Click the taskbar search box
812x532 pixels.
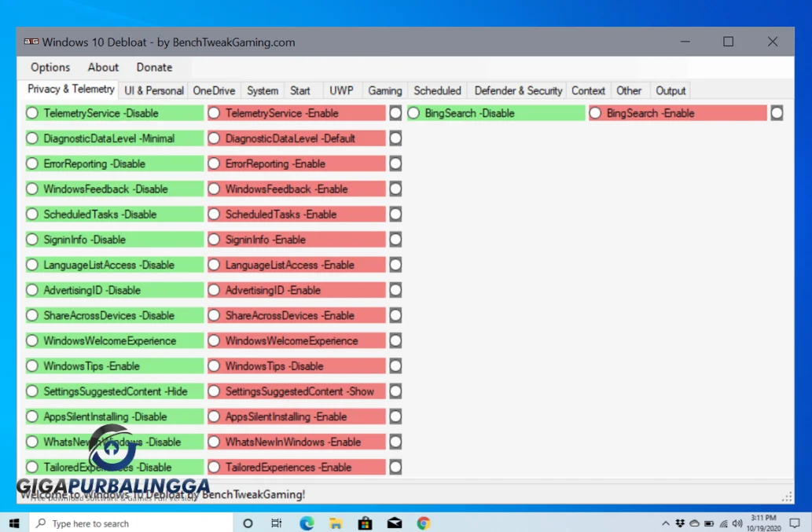coord(131,523)
